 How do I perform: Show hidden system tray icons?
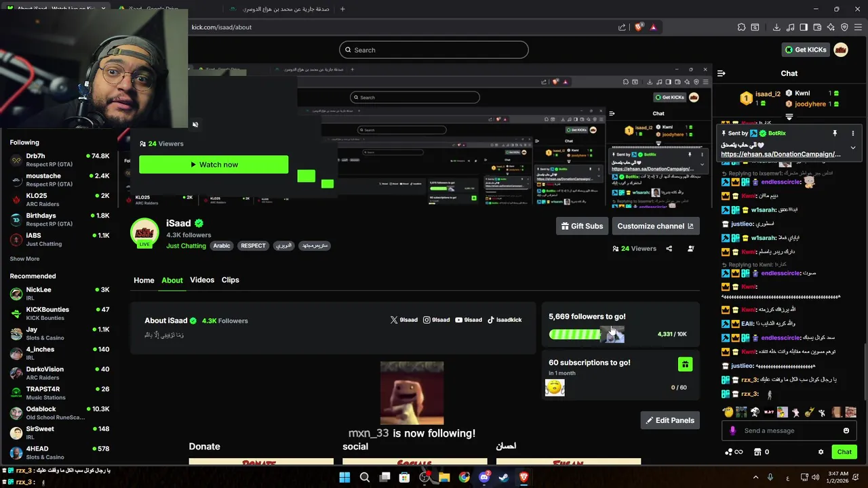pyautogui.click(x=755, y=477)
